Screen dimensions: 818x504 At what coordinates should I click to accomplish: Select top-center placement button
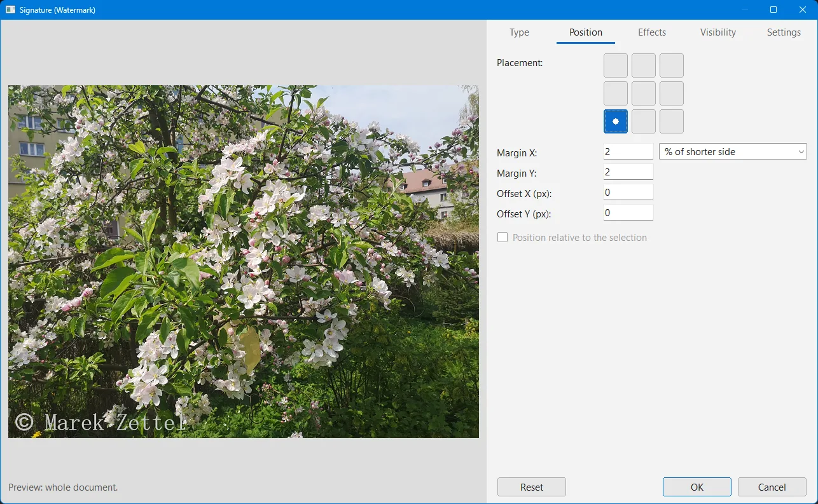coord(644,65)
